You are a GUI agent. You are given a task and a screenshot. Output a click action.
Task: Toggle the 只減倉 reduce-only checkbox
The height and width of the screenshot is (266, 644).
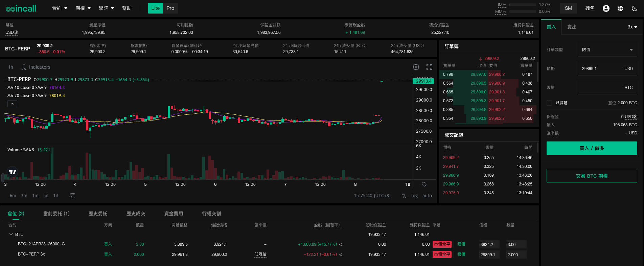549,103
